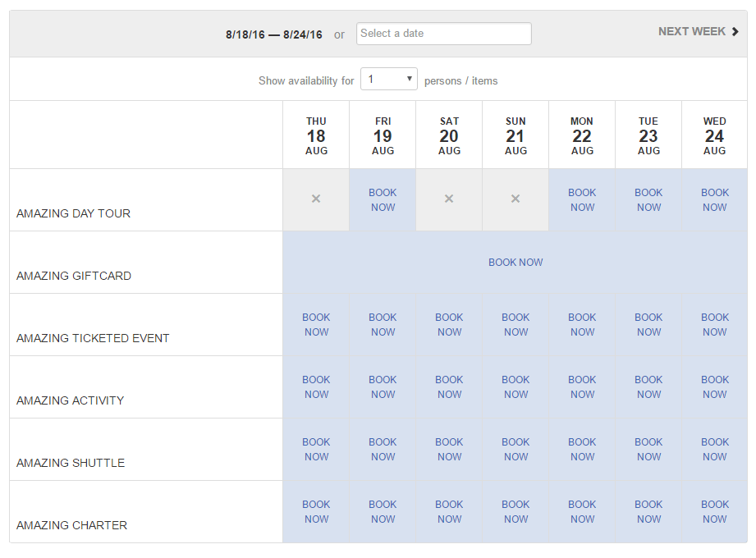Click the Select a date field
The width and height of the screenshot is (756, 558).
click(x=444, y=34)
